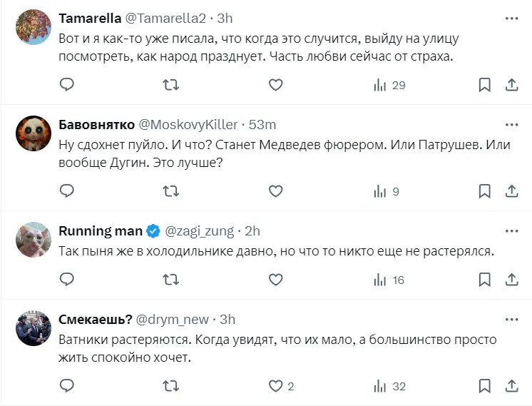
Task: Open Running man's profile name
Action: [x=100, y=231]
